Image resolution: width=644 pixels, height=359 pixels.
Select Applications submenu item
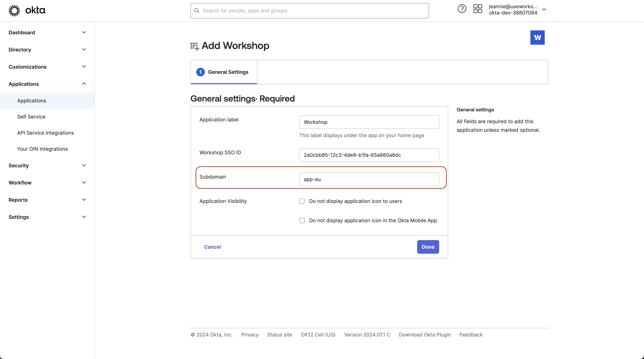click(47, 101)
